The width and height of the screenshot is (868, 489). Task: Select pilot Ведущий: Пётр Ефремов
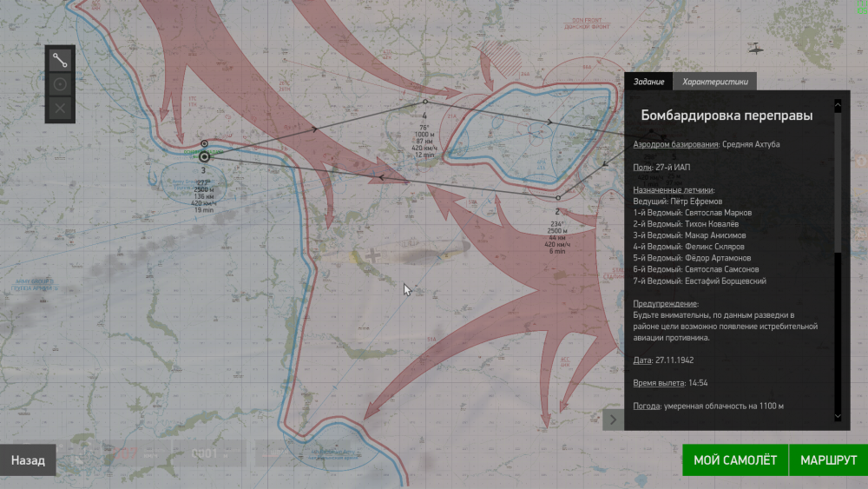(678, 201)
